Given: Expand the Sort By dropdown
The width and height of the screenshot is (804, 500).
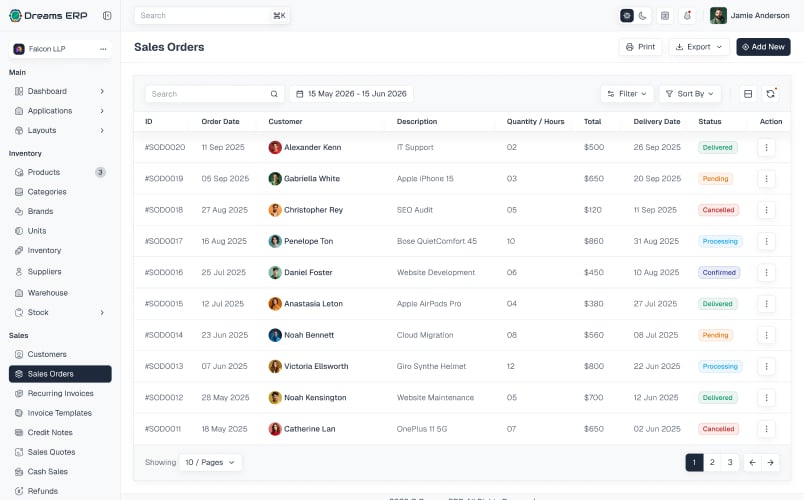Looking at the screenshot, I should point(690,94).
